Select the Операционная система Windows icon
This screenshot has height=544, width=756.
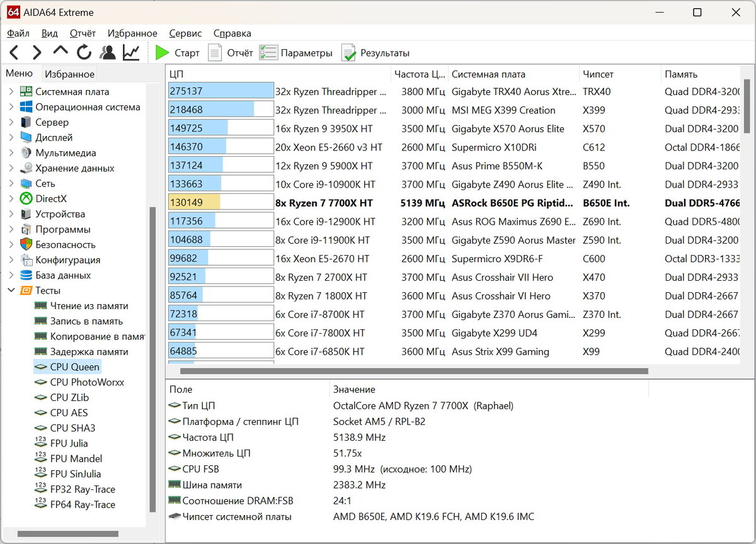pos(26,107)
